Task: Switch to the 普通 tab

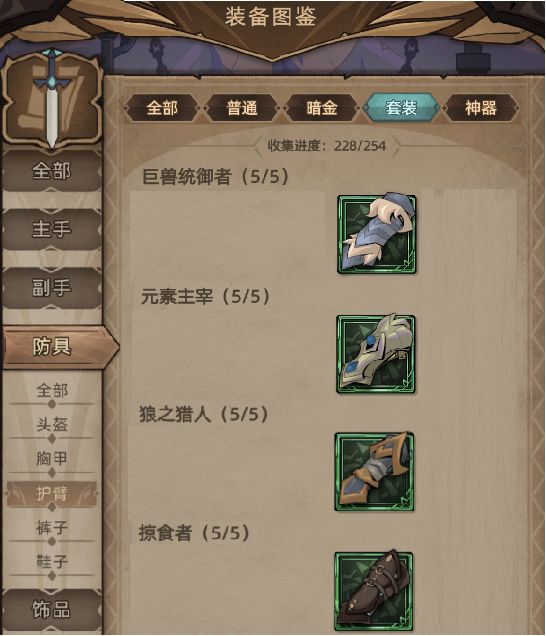Action: pos(242,108)
